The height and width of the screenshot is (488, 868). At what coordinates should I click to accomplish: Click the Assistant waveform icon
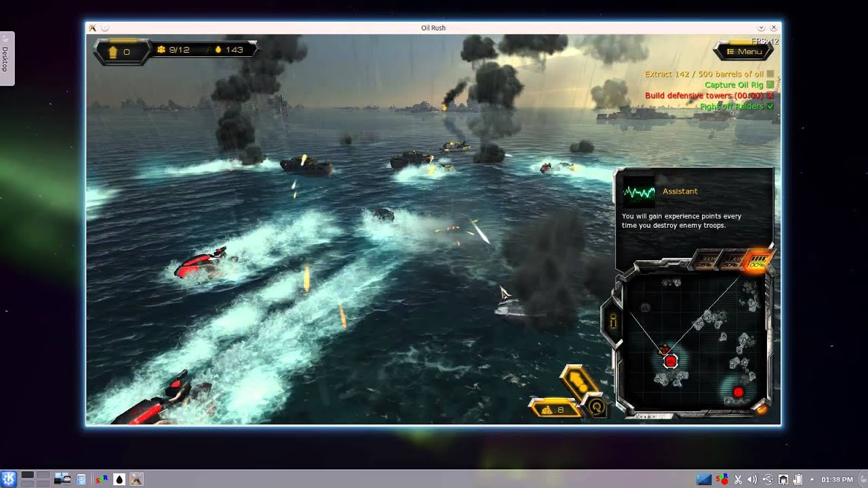click(x=639, y=192)
